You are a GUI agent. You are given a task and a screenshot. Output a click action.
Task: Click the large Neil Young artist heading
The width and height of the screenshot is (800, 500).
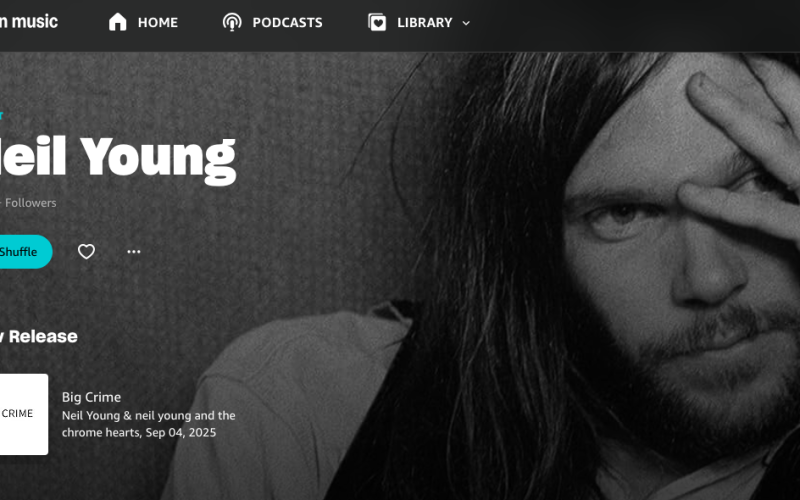pos(118,157)
